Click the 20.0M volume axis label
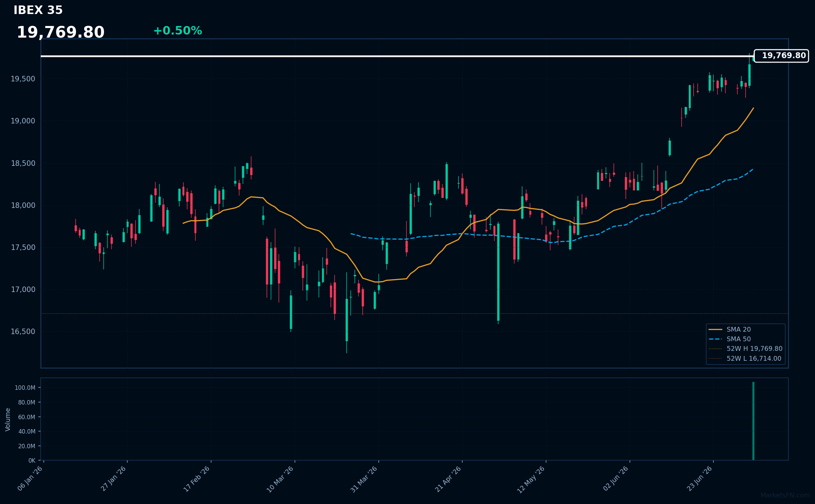This screenshot has width=815, height=504. click(27, 446)
